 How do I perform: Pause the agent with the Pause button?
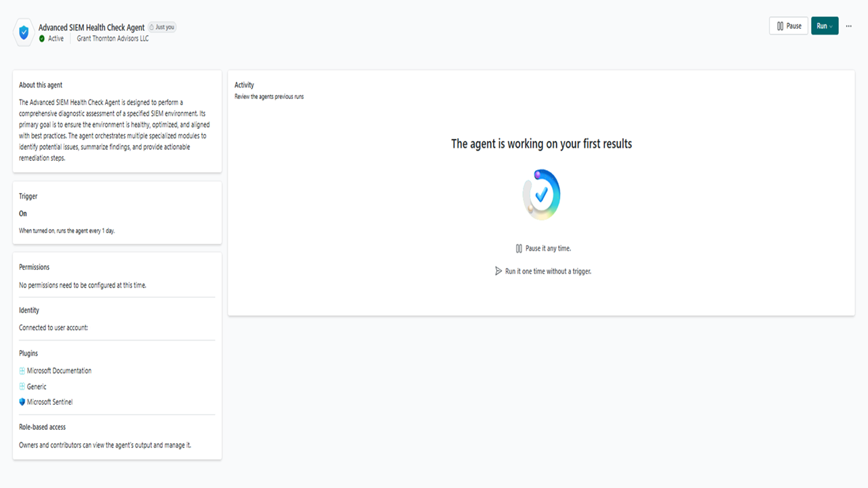(789, 26)
